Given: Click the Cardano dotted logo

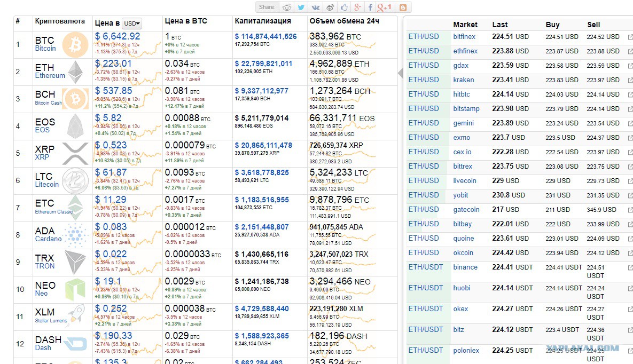Looking at the screenshot, I should coord(75,235).
